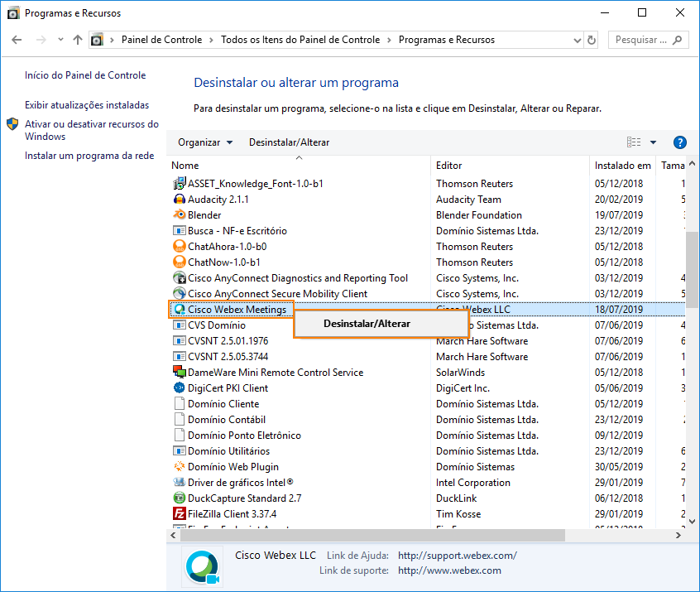
Task: Click the ChatAhora-1.0-b0 icon
Action: point(179,247)
